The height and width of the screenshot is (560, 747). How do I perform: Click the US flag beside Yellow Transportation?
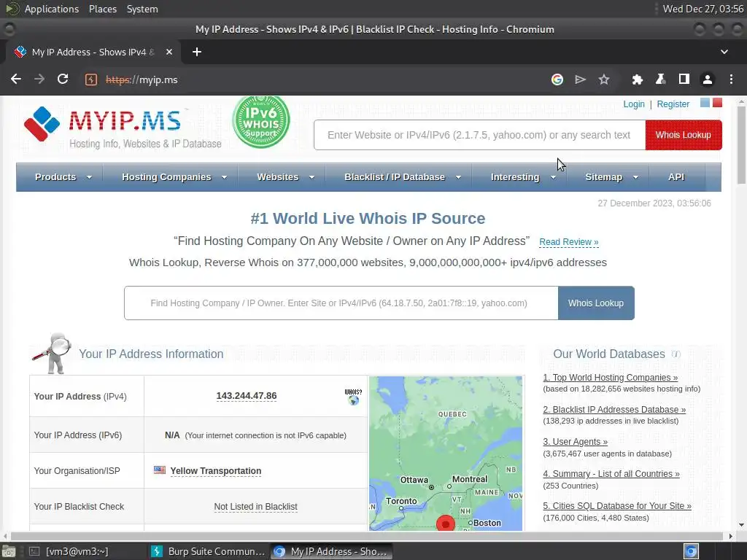160,470
